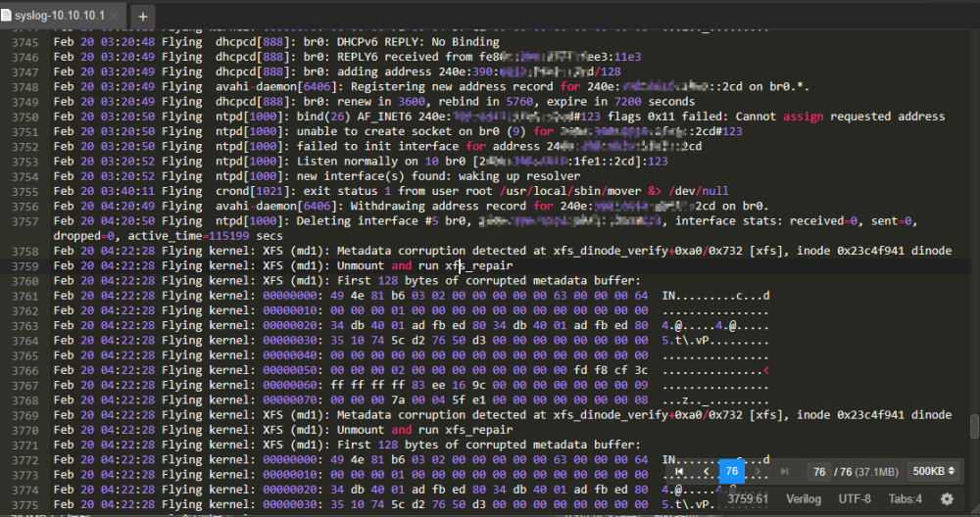
Task: Click "Withdrawing address record" on line 3756
Action: coord(438,206)
